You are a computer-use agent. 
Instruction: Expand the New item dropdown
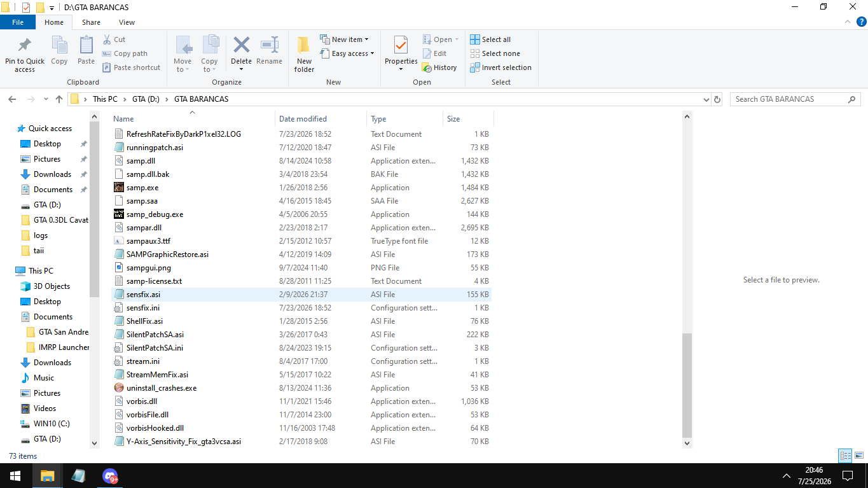[x=344, y=39]
